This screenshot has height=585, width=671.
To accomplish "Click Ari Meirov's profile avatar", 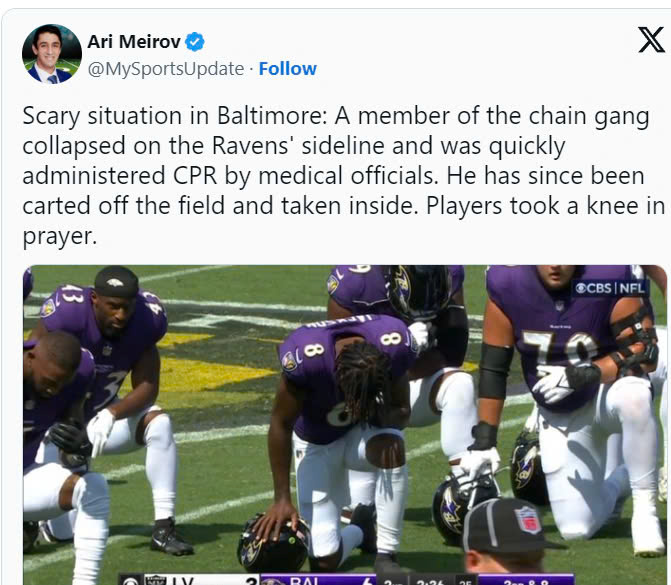I will [52, 54].
